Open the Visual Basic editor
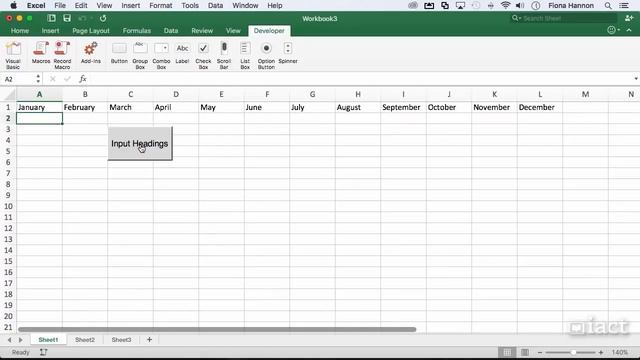640x360 pixels. (x=13, y=55)
